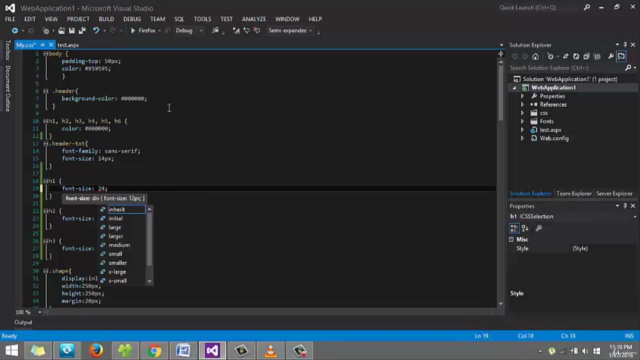The width and height of the screenshot is (640, 360).
Task: Collapse the body rule outlining box
Action: click(45, 54)
